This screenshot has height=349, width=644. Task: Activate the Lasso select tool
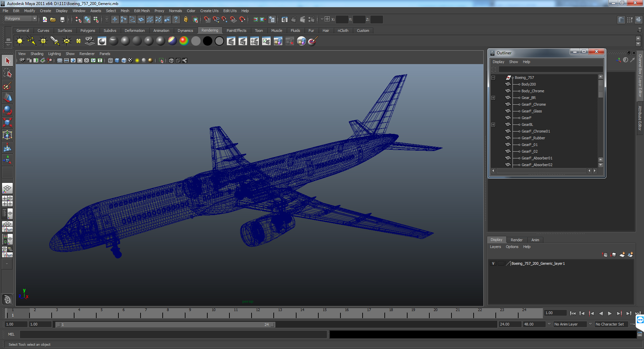(7, 73)
